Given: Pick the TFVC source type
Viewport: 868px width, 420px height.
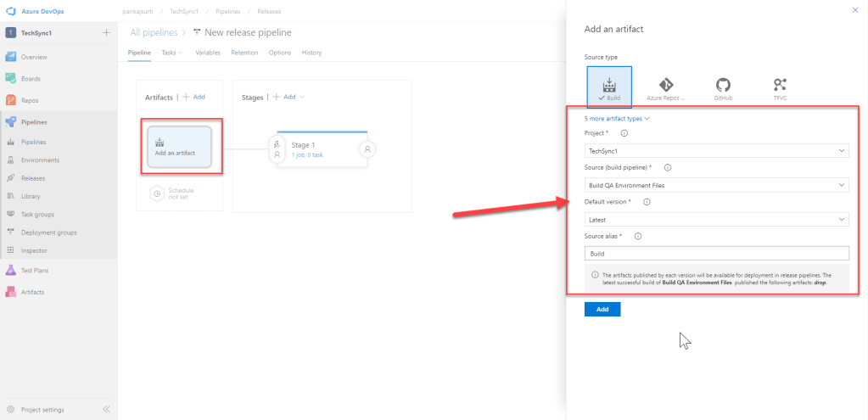Looking at the screenshot, I should (x=780, y=88).
